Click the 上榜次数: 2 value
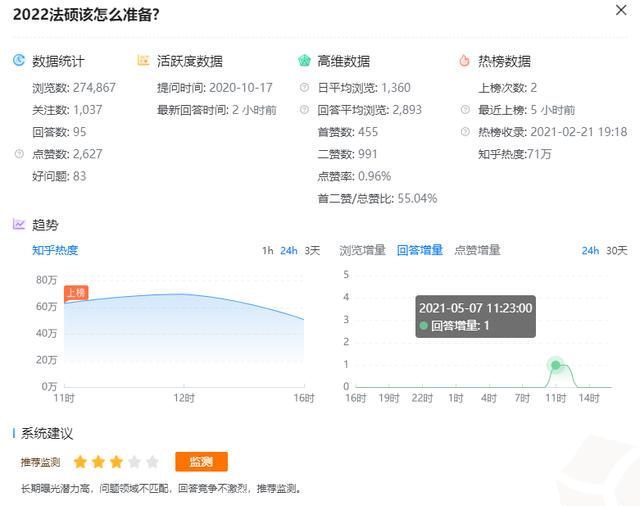This screenshot has width=640, height=506. click(507, 88)
